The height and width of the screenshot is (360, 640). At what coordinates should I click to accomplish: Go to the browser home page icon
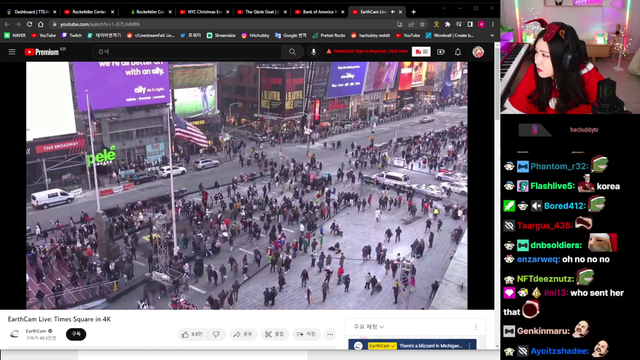(40, 24)
